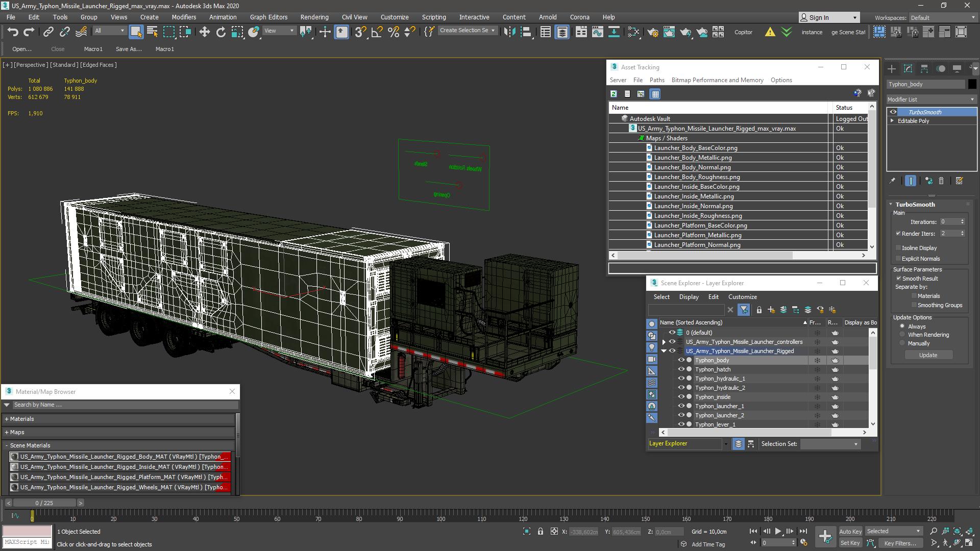This screenshot has height=551, width=980.
Task: Click Typhon_body object color swatch
Action: tap(972, 84)
